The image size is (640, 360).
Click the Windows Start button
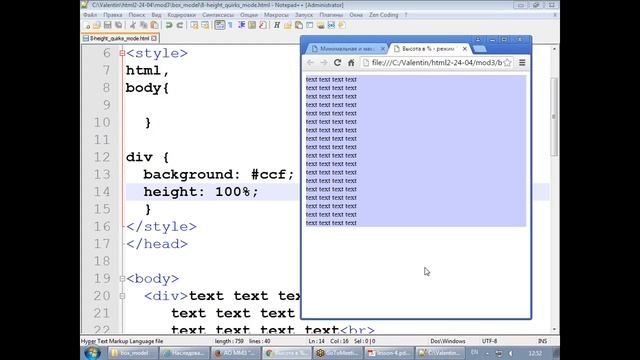92,353
